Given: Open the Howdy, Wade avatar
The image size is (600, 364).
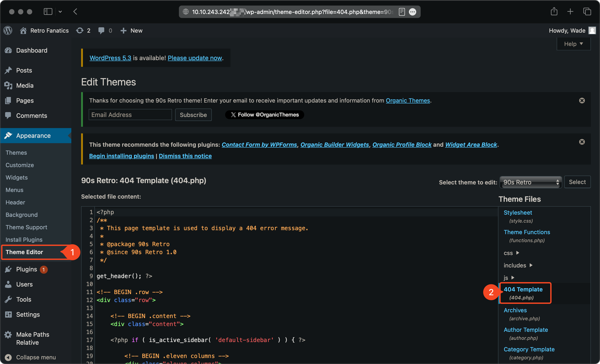Looking at the screenshot, I should pos(592,30).
